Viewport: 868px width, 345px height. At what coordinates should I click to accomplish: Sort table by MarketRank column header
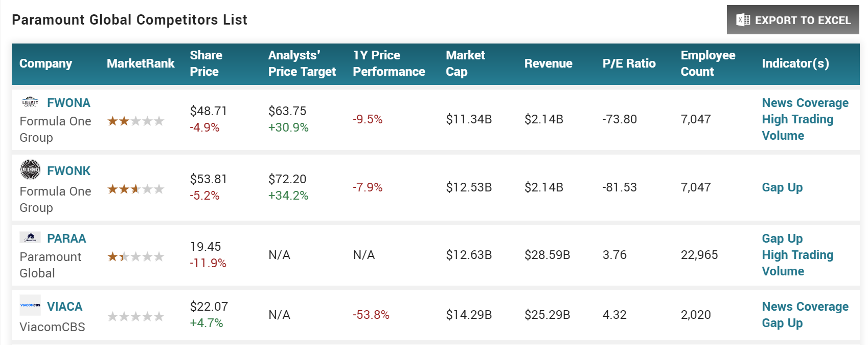pyautogui.click(x=141, y=63)
